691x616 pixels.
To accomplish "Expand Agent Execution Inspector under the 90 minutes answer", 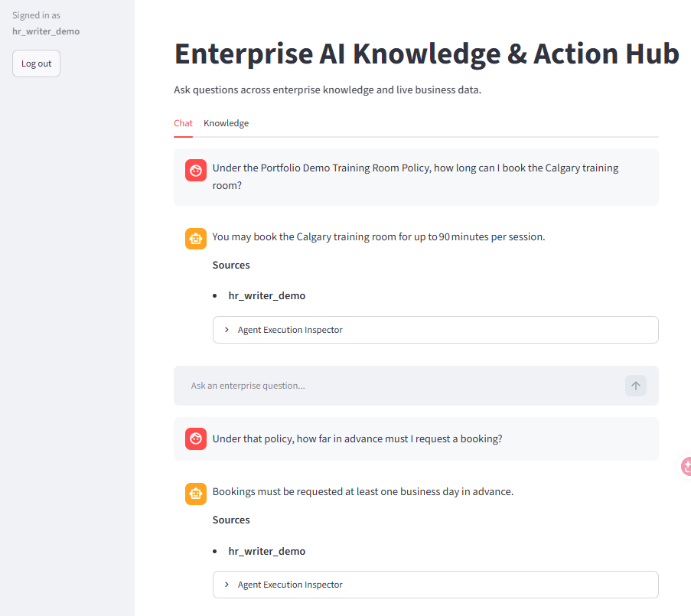I will [435, 330].
